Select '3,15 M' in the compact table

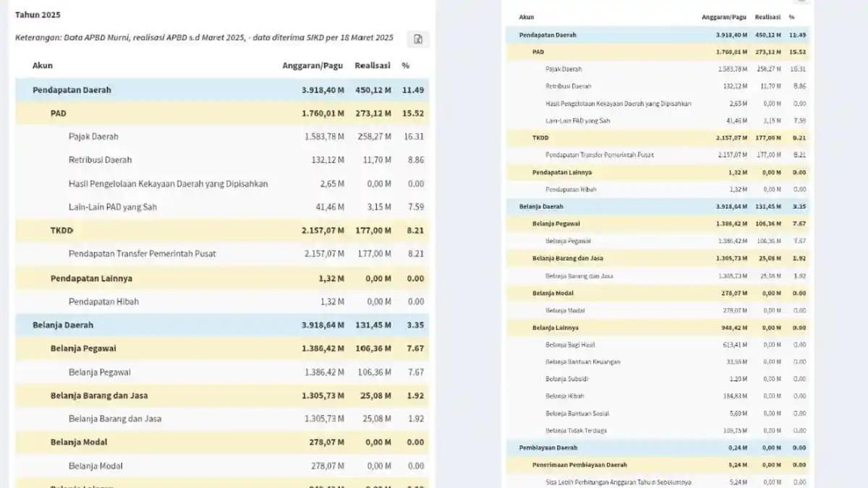pyautogui.click(x=771, y=121)
